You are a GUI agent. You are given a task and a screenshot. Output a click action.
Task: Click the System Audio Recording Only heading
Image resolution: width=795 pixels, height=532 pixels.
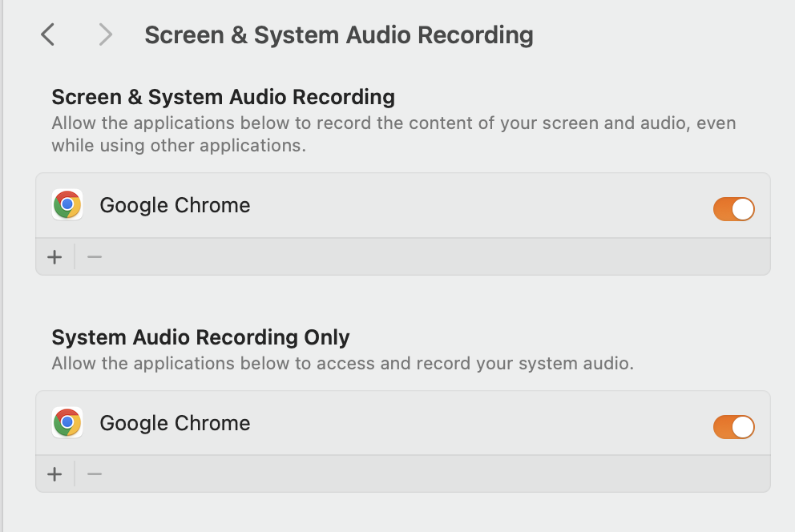tap(200, 337)
